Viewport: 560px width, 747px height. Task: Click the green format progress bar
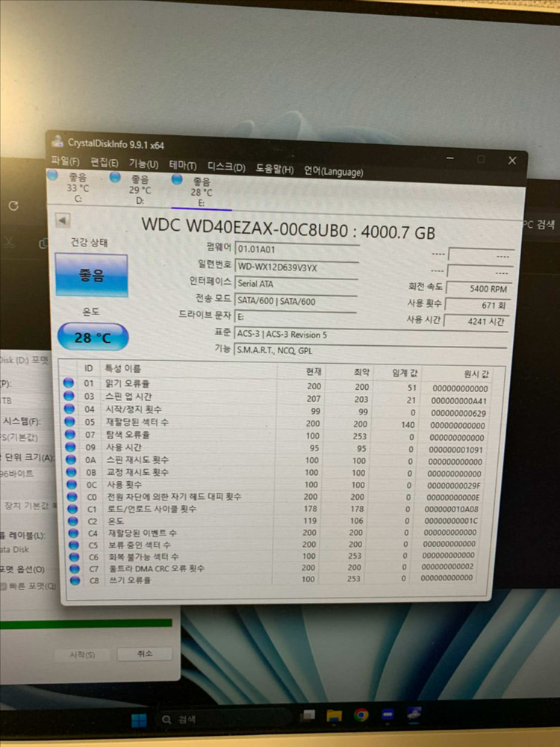[x=86, y=624]
